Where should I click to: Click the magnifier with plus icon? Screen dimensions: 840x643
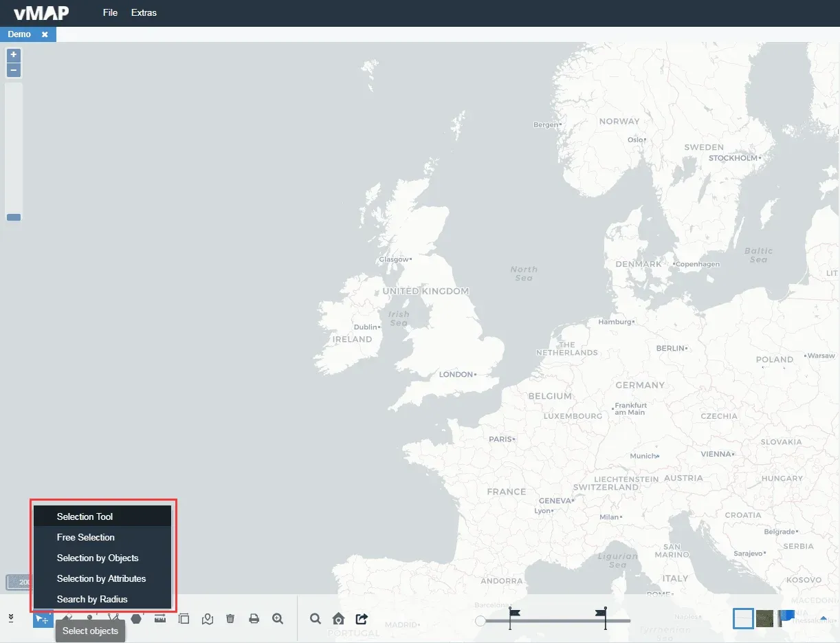tap(278, 619)
